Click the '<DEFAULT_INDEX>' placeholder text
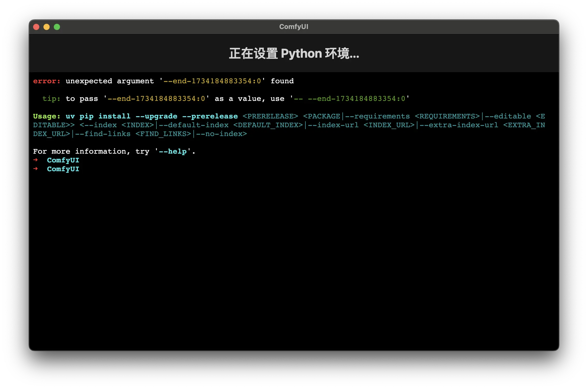 pyautogui.click(x=268, y=125)
